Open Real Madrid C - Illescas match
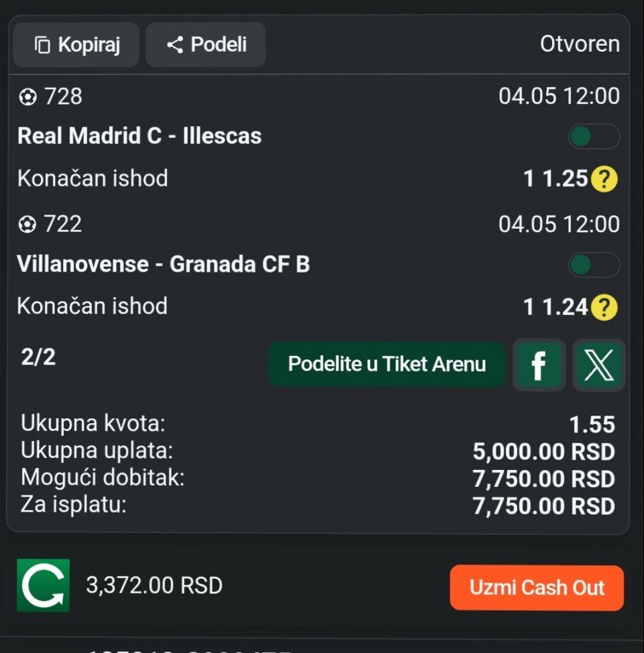This screenshot has width=644, height=653. 140,136
